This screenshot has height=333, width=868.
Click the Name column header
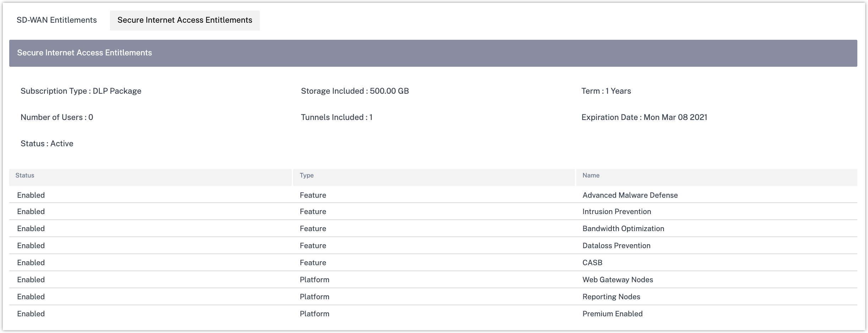click(716, 177)
